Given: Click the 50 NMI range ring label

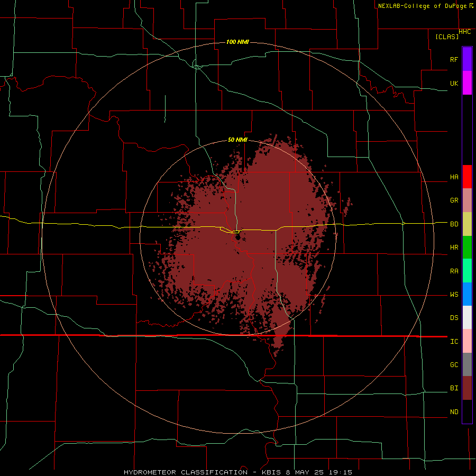Looking at the screenshot, I should tap(237, 140).
